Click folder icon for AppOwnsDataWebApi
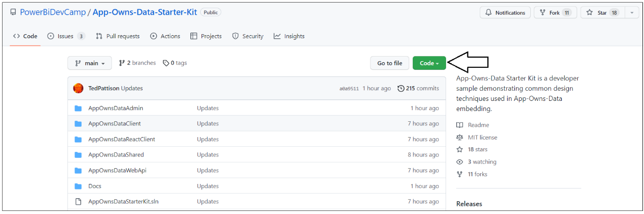The image size is (644, 214). [x=78, y=171]
